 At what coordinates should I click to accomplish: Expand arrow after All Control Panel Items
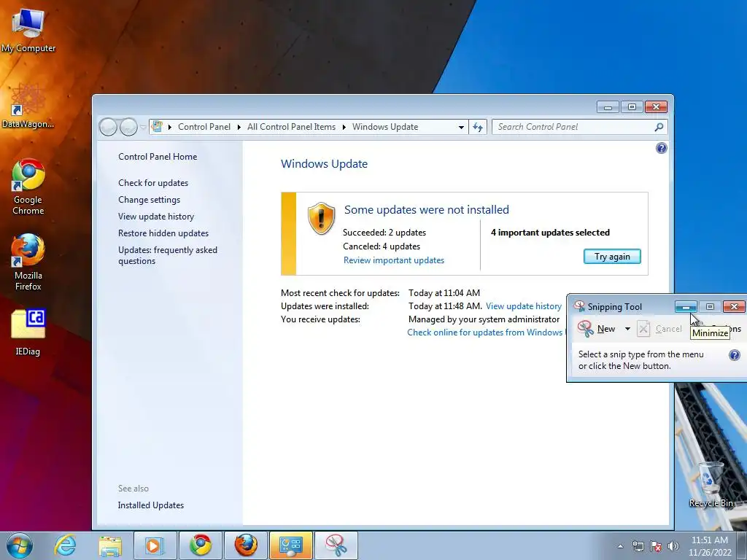point(344,127)
